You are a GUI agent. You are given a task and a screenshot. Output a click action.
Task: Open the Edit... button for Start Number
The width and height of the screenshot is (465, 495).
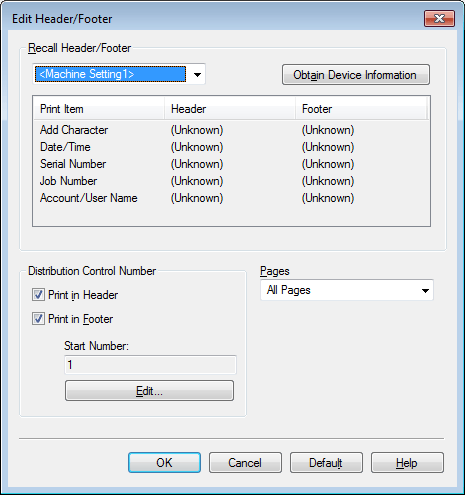tap(149, 391)
